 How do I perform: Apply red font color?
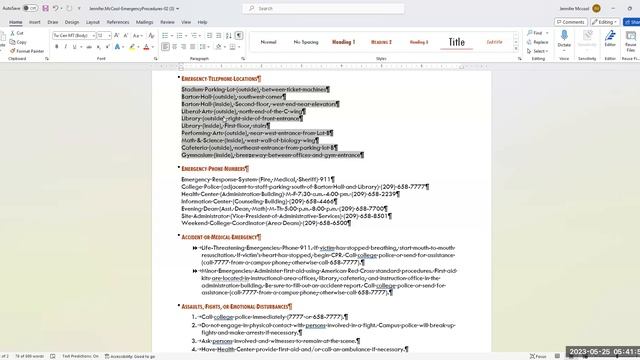146,47
